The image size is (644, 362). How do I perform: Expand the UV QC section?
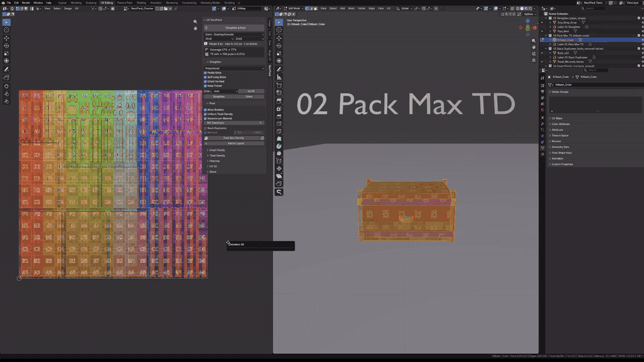point(213,166)
